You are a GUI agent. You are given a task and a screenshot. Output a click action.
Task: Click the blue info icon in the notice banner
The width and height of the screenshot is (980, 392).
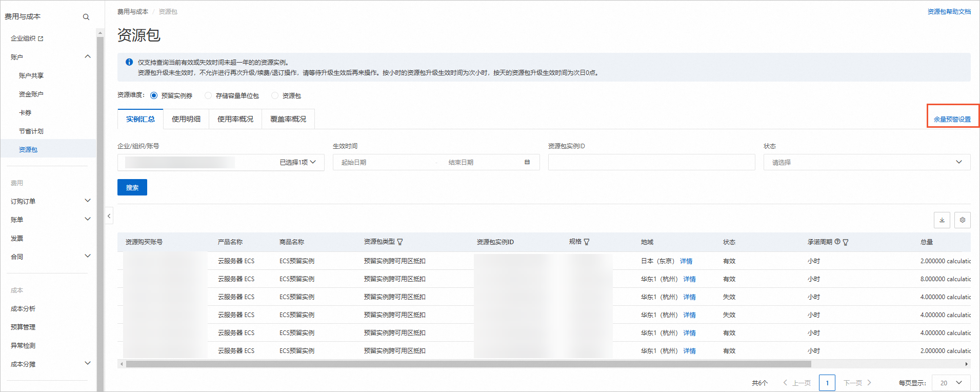pos(129,62)
